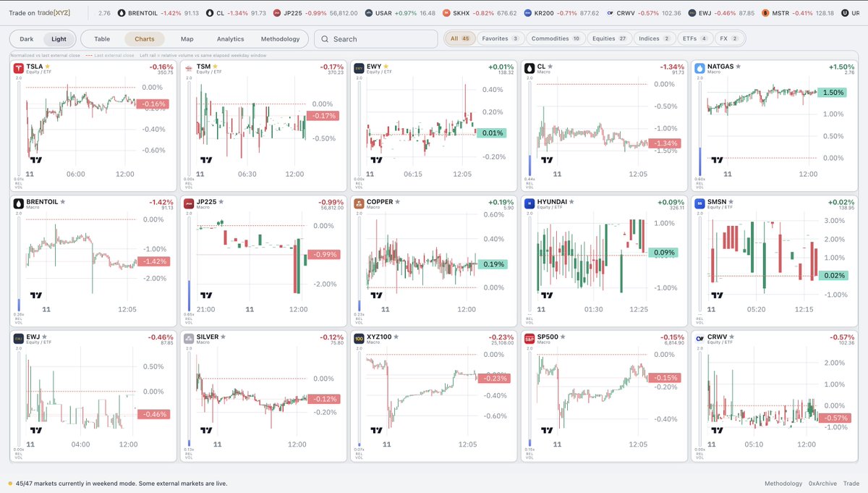The height and width of the screenshot is (493, 868).
Task: Switch to Dark theme
Action: pos(27,39)
